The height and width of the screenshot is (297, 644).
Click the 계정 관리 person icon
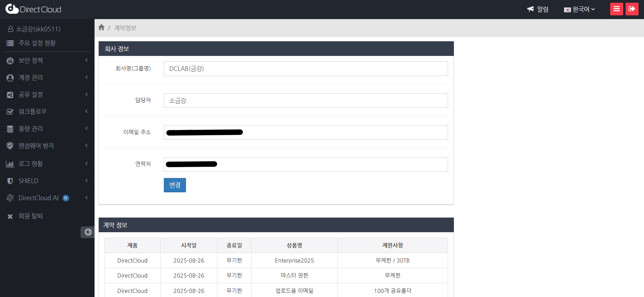(x=10, y=78)
